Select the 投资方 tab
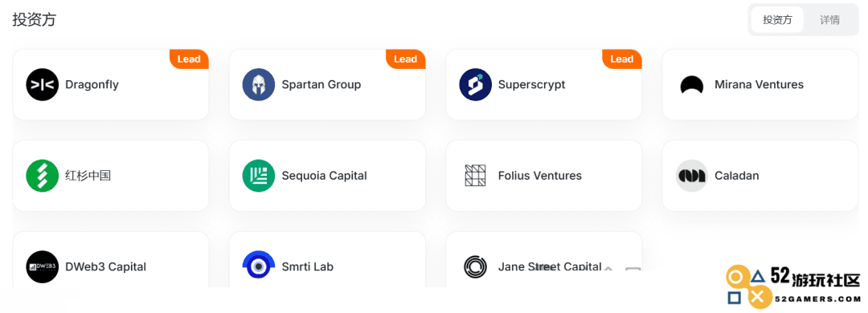The height and width of the screenshot is (313, 868). [x=777, y=20]
